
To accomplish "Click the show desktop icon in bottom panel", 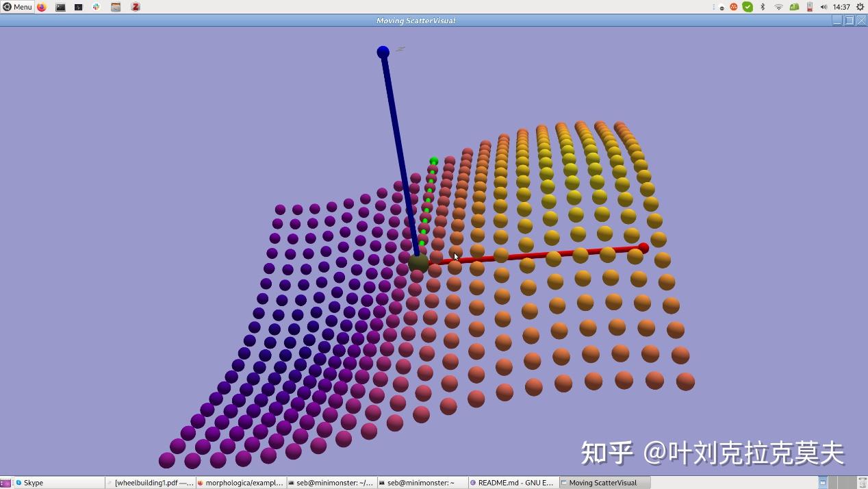I will click(x=5, y=483).
